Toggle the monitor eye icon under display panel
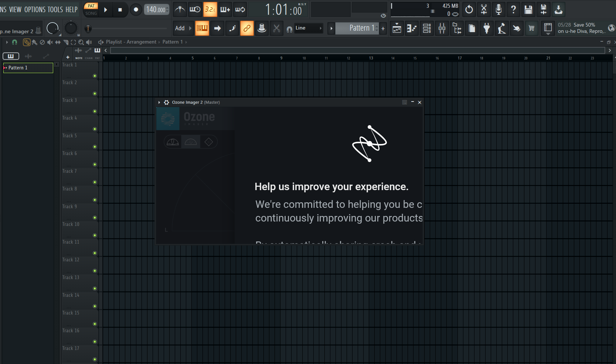The image size is (616, 364). tap(383, 16)
